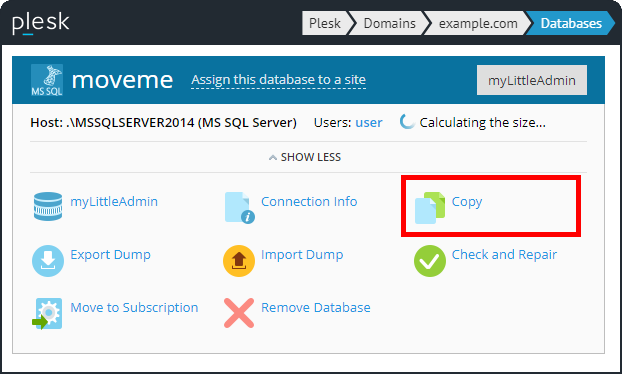This screenshot has width=622, height=374.
Task: Go to the Plesk breadcrumb
Action: point(324,23)
